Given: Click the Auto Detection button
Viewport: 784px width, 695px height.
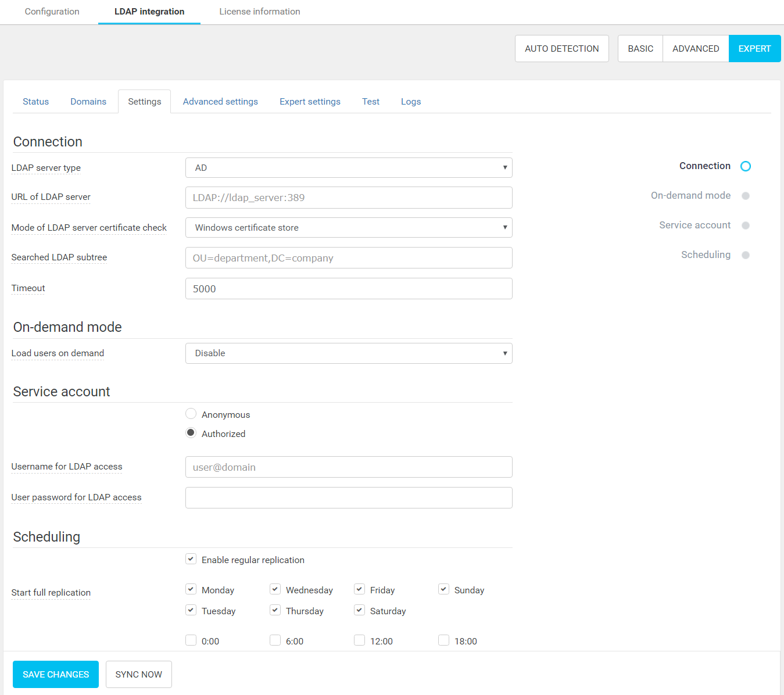Looking at the screenshot, I should 561,49.
